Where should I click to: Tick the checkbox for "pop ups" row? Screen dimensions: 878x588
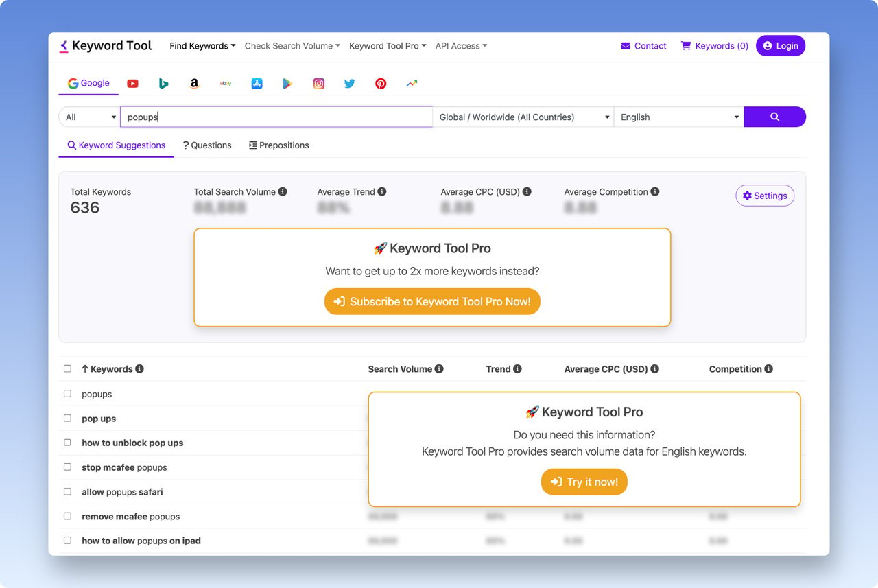tap(67, 418)
